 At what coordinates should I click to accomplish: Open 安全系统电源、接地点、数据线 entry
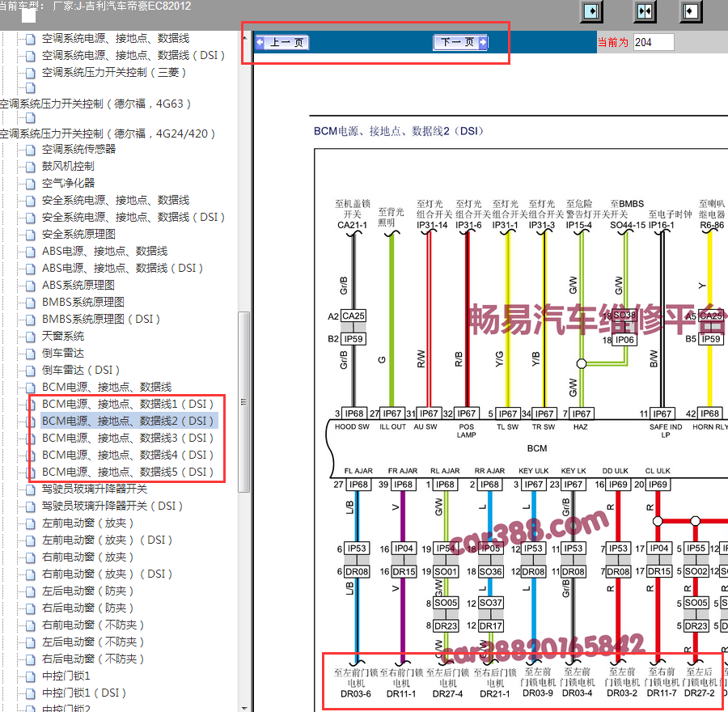coord(116,200)
